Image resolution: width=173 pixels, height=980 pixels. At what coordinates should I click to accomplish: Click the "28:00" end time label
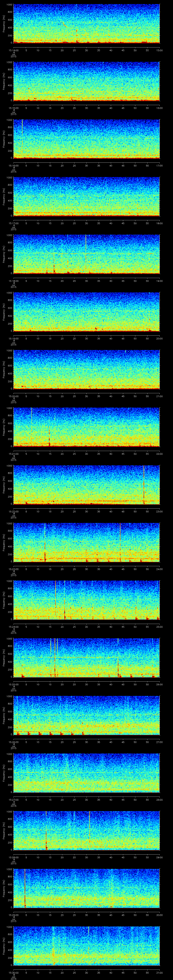click(x=160, y=799)
